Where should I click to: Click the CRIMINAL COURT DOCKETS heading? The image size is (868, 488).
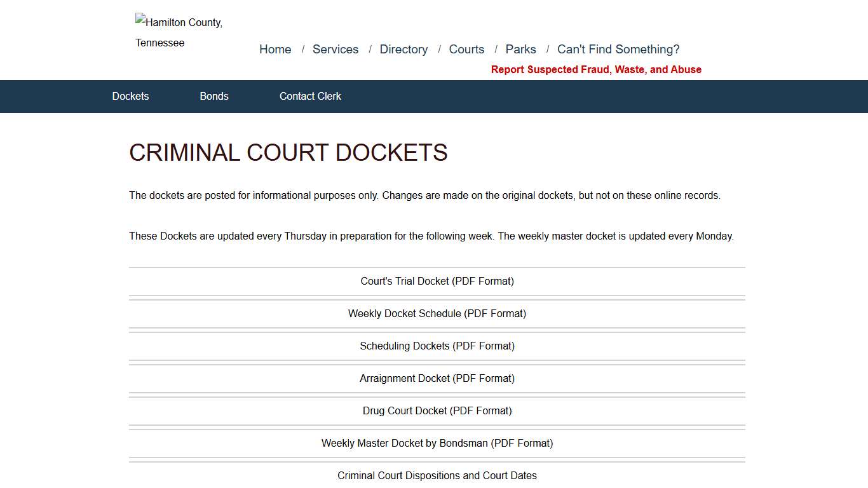pos(288,152)
